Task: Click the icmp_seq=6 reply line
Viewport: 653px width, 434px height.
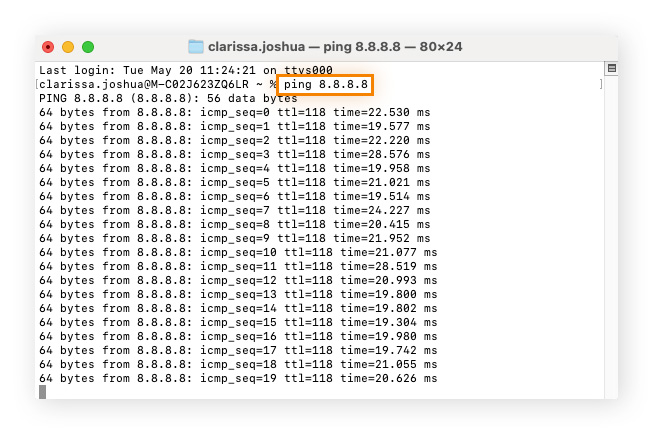Action: [234, 196]
